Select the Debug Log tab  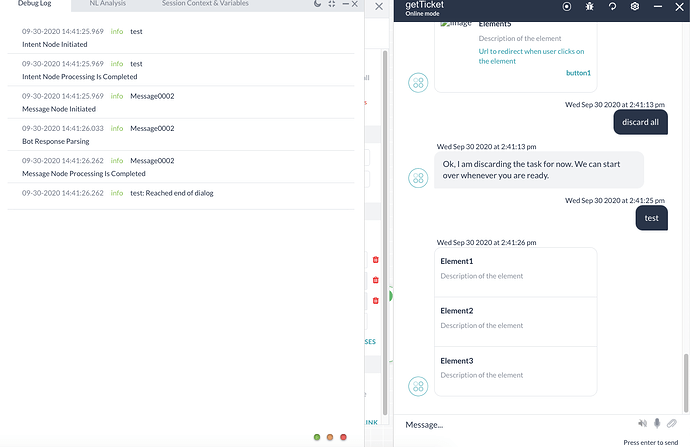(x=35, y=4)
